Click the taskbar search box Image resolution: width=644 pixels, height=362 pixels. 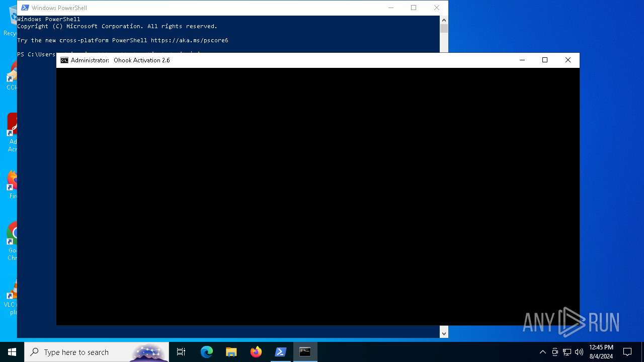(97, 352)
